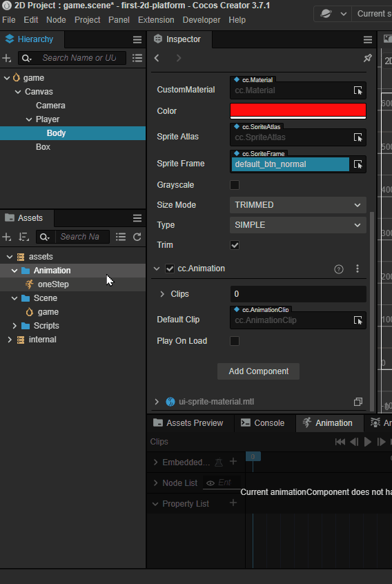Open the Size Mode dropdown
This screenshot has width=392, height=584.
[x=298, y=205]
